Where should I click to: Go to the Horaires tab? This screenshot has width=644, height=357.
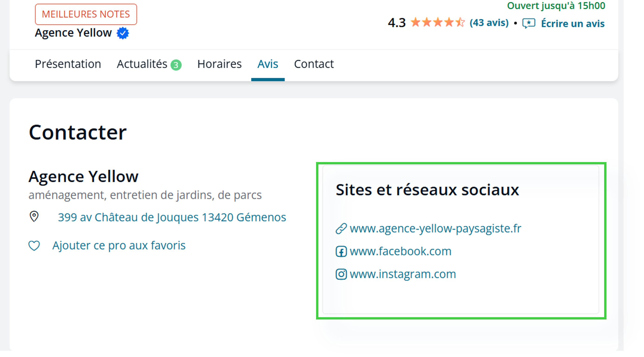point(219,64)
